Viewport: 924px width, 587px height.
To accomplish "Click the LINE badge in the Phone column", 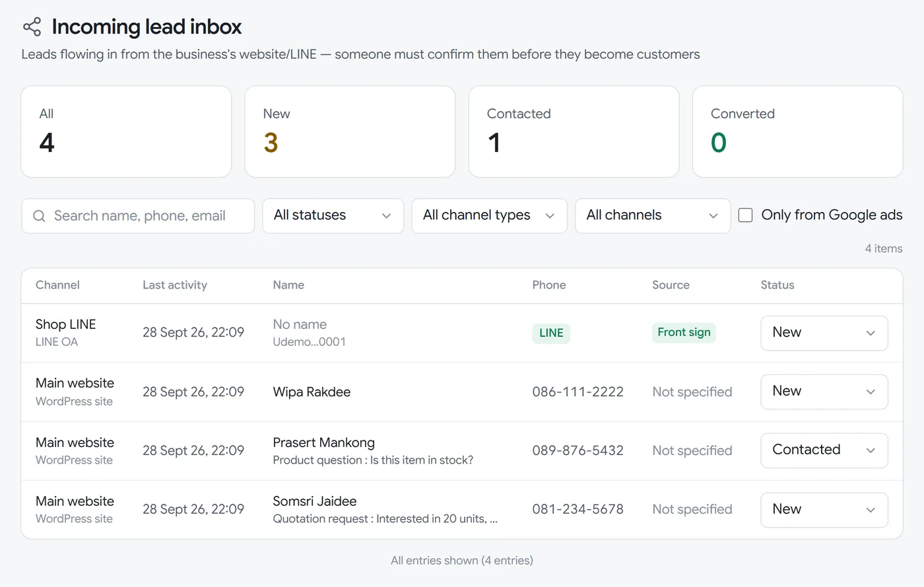I will pos(551,333).
